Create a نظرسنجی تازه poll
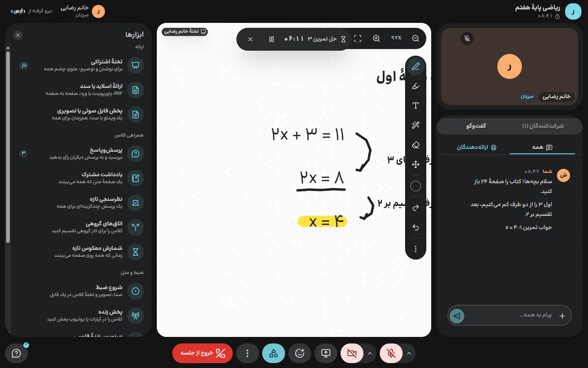588x368 pixels. point(78,203)
